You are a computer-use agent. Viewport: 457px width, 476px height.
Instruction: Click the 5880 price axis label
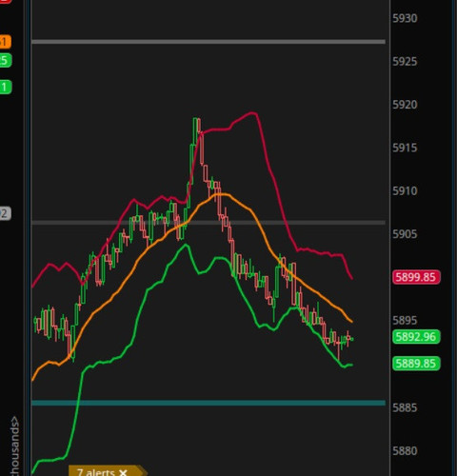[405, 451]
